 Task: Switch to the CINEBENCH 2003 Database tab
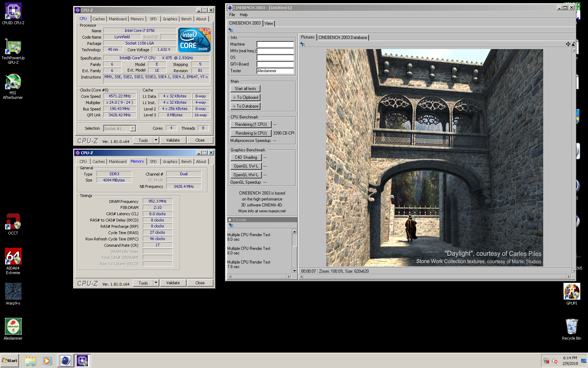click(343, 38)
